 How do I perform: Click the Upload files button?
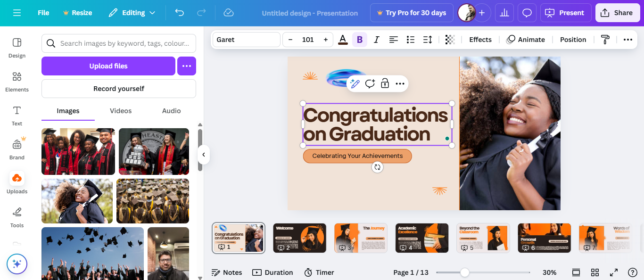(x=108, y=66)
